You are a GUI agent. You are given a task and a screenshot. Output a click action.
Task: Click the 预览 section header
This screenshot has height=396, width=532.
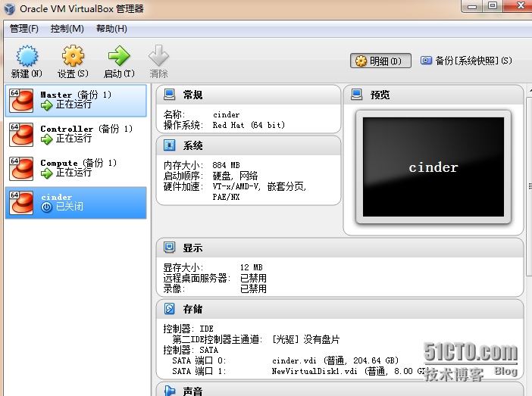tap(380, 95)
